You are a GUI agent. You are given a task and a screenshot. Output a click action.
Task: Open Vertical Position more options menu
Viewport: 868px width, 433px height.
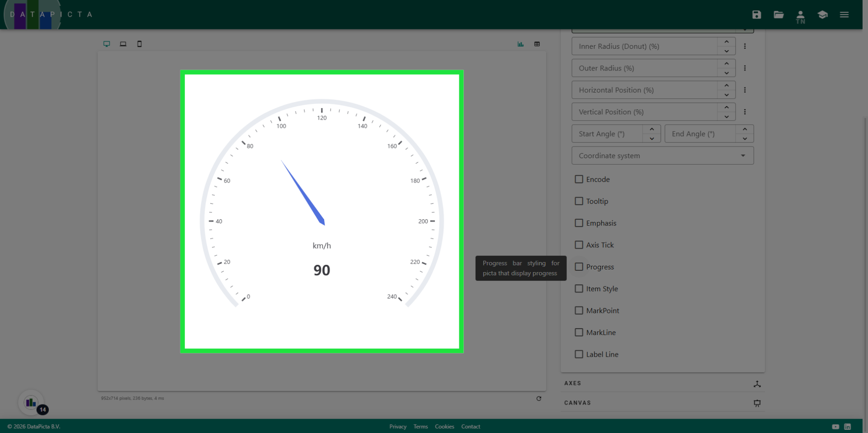click(x=745, y=112)
